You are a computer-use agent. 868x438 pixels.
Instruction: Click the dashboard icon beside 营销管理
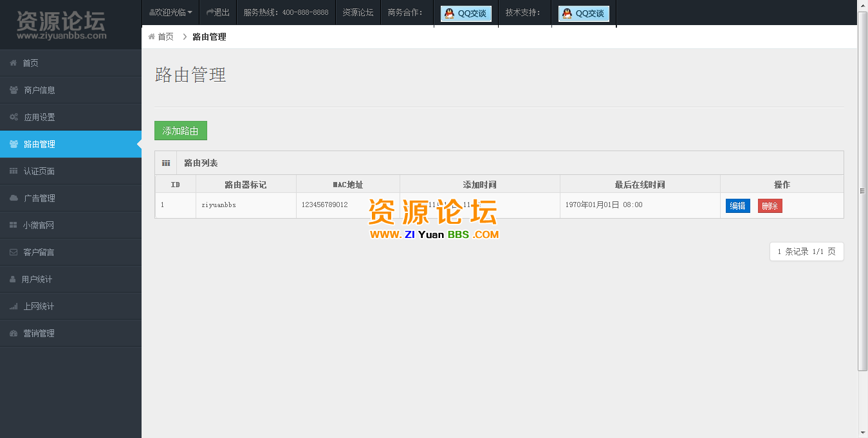14,333
